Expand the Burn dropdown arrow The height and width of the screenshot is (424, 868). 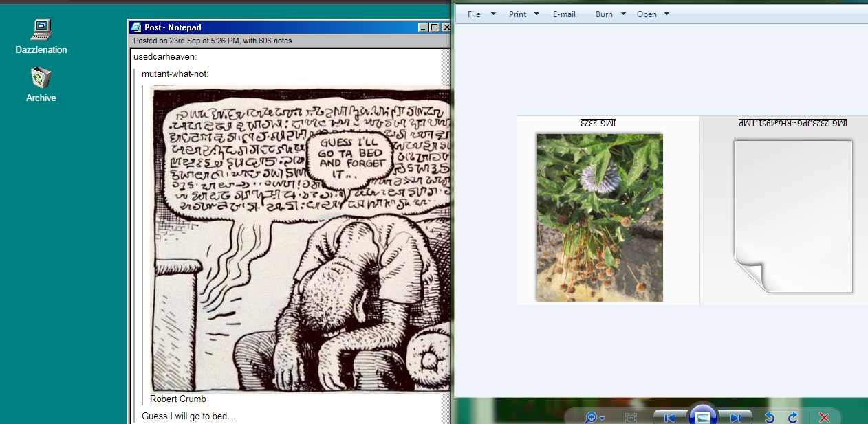coord(623,14)
